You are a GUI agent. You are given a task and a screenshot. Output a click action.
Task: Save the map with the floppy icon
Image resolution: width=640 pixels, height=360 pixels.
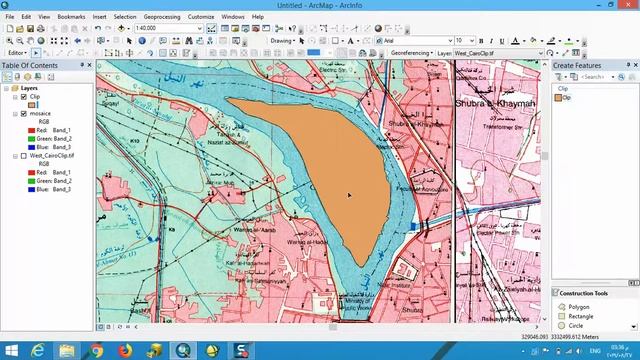pos(30,29)
